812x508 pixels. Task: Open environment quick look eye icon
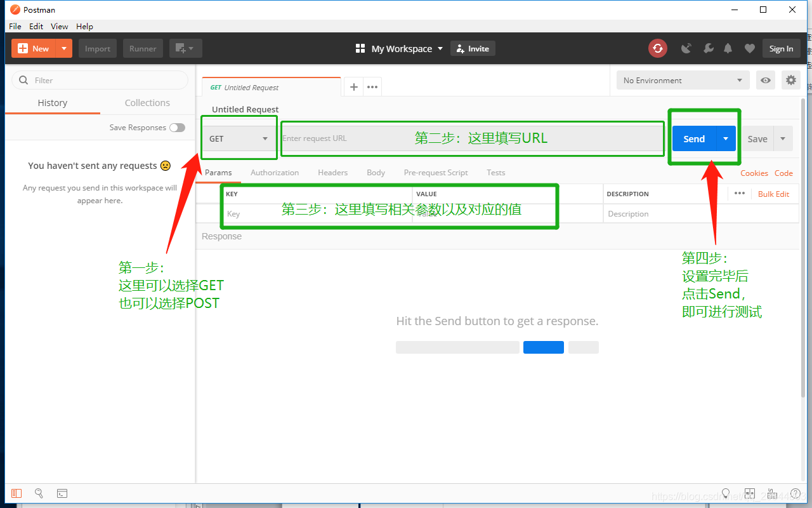(766, 80)
